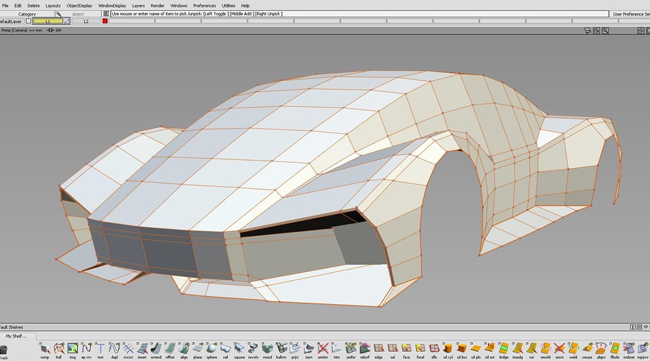Screen dimensions: 650x361
Task: Open the Utilities menu
Action: pyautogui.click(x=228, y=6)
